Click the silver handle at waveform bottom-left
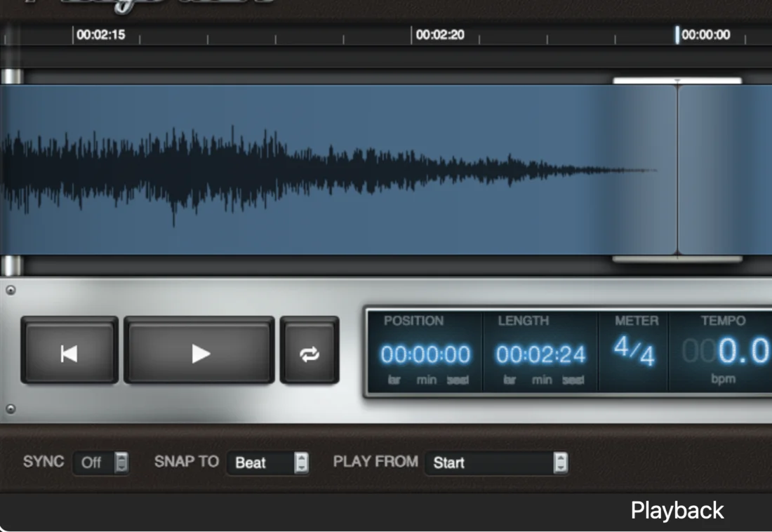The height and width of the screenshot is (532, 772). 12,266
